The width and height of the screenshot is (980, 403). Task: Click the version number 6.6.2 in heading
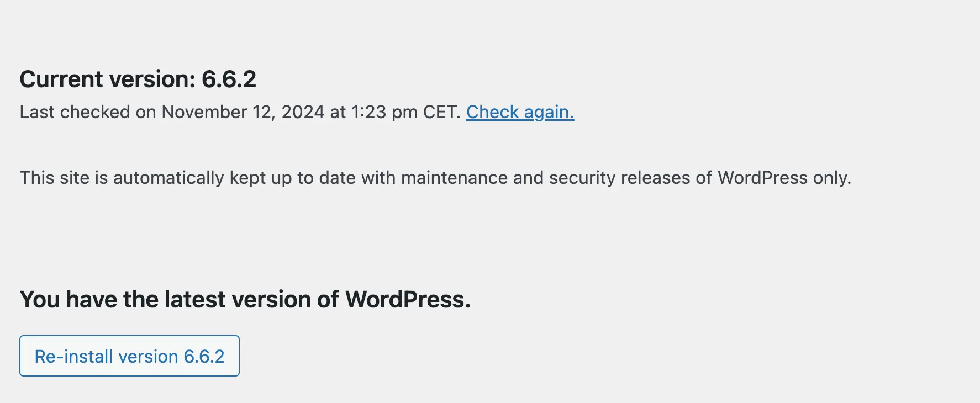229,79
